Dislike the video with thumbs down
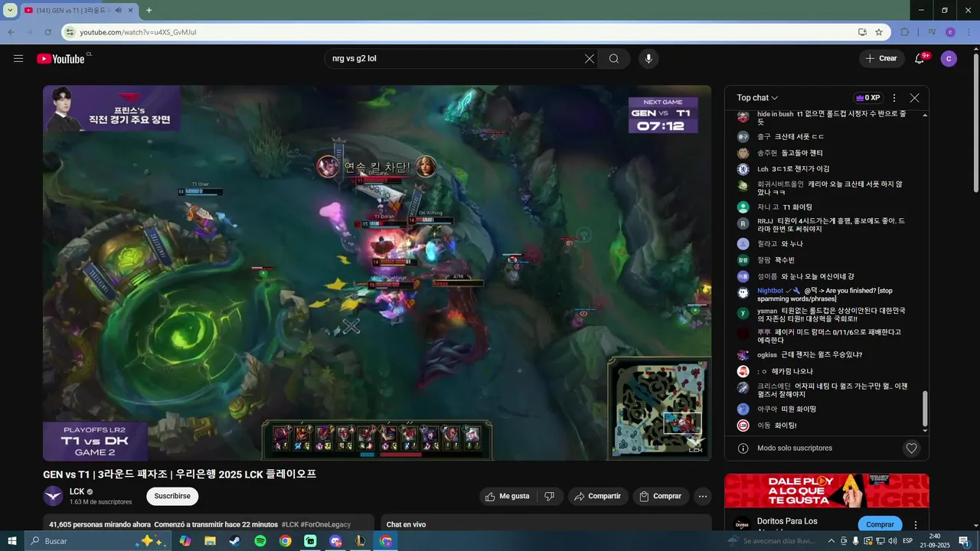 pyautogui.click(x=549, y=496)
